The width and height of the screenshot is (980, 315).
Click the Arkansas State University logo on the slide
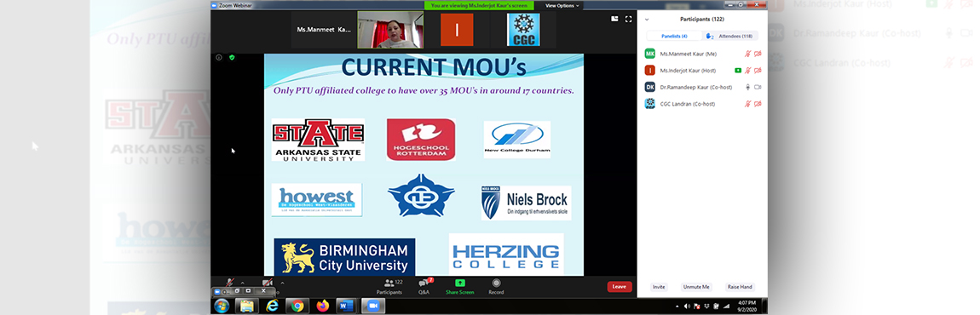tap(318, 140)
